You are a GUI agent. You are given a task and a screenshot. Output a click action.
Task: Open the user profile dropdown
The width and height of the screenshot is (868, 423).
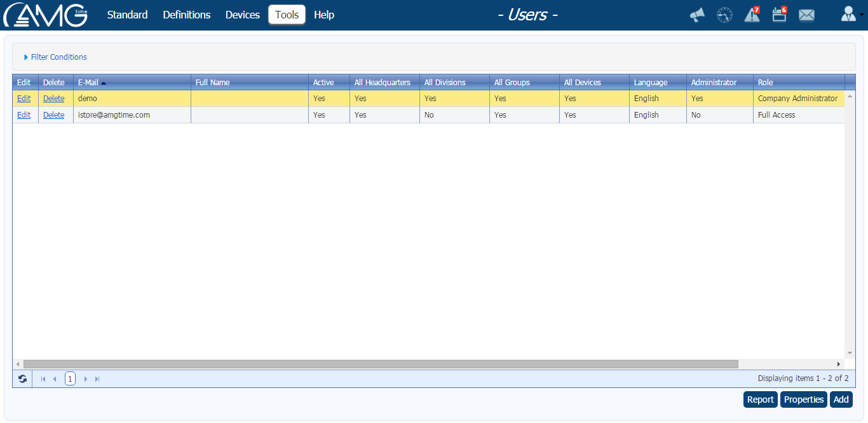[x=850, y=15]
